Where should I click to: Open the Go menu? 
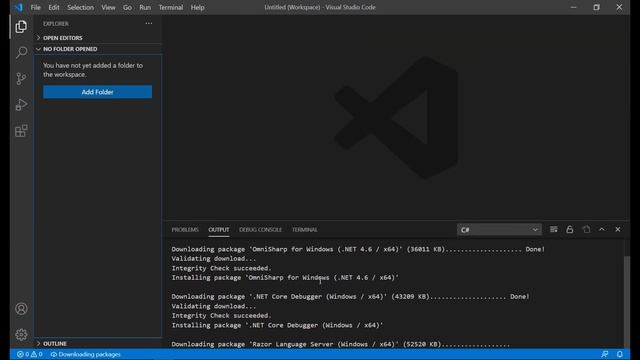127,7
